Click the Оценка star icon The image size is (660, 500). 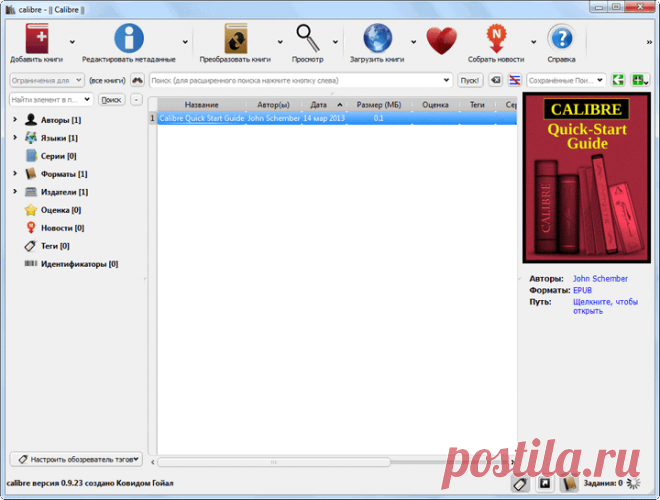click(31, 210)
